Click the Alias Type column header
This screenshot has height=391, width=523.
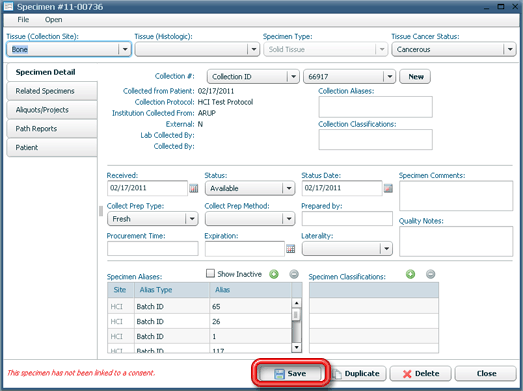[172, 290]
